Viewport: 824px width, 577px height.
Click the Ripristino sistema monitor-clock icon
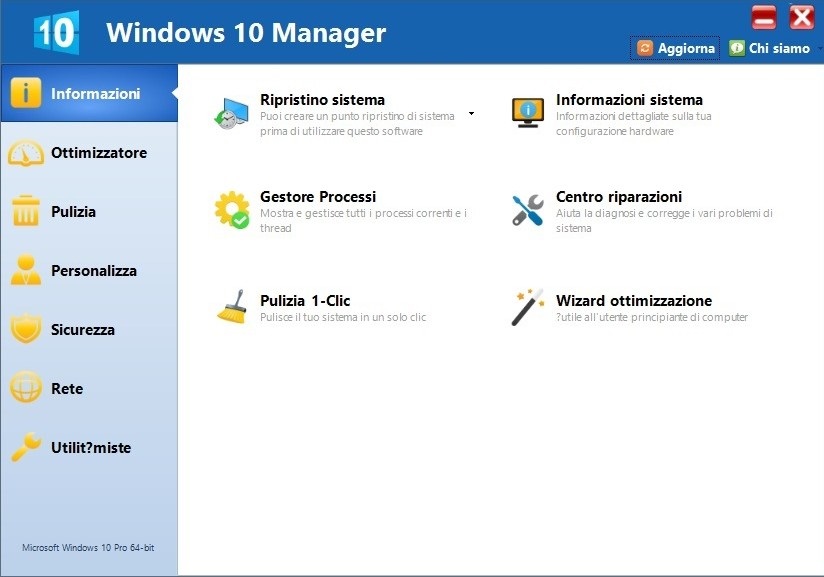[231, 114]
